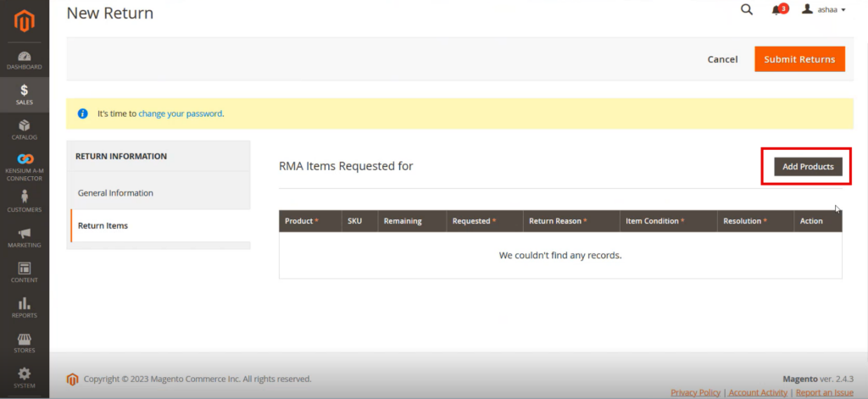868x399 pixels.
Task: Open the Marketing menu
Action: coord(25,238)
